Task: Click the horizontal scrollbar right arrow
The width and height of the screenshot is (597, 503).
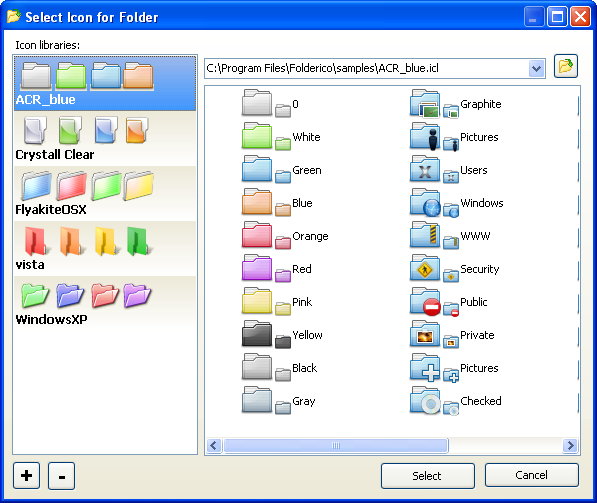Action: [570, 445]
